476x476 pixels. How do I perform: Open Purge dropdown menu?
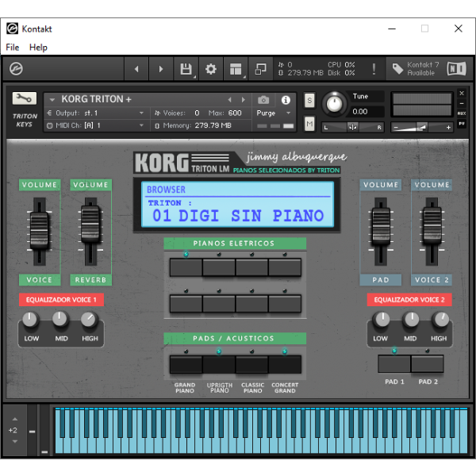click(x=273, y=113)
